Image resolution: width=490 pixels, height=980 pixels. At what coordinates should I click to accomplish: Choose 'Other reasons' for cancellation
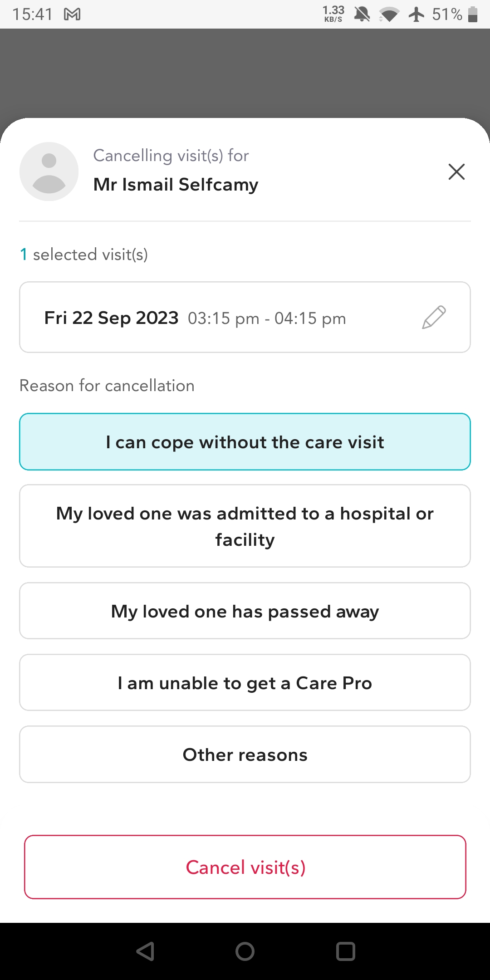point(245,754)
